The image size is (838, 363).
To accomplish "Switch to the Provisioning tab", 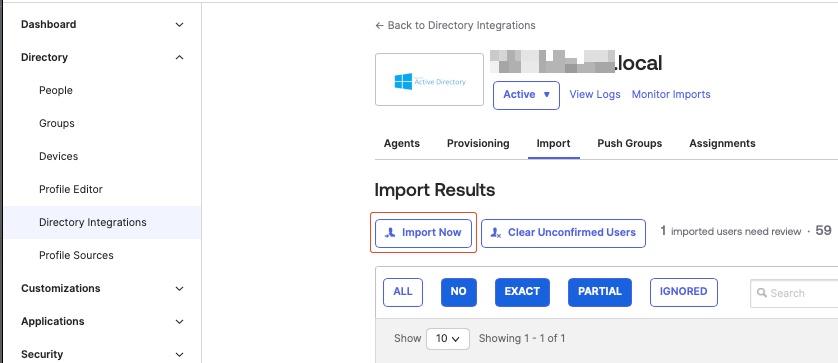I will coord(478,143).
